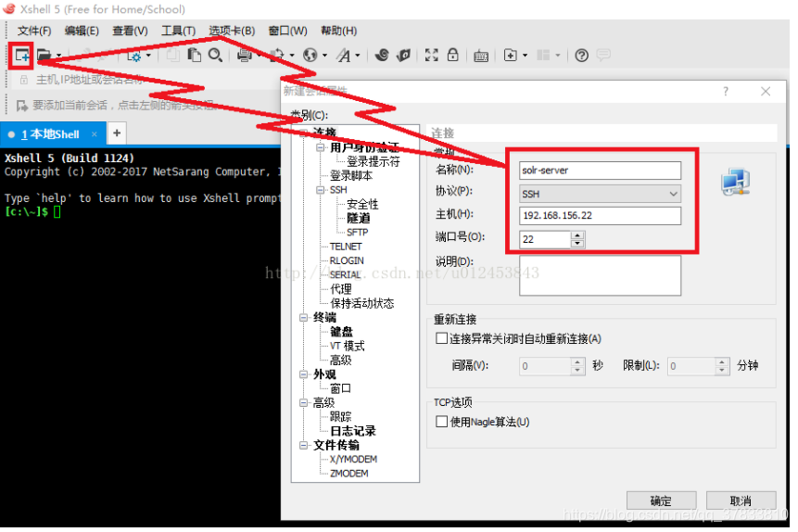Collapse the 终端 tree node
This screenshot has width=798, height=532.
[x=304, y=318]
